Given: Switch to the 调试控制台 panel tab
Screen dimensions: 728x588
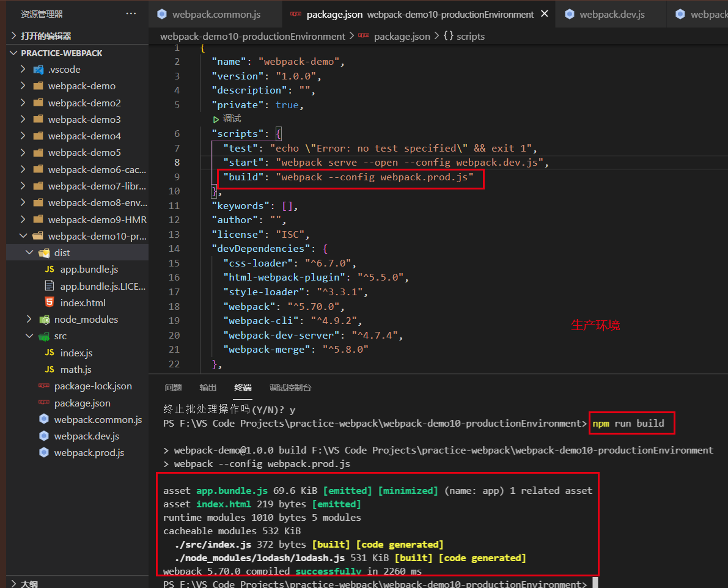Looking at the screenshot, I should click(290, 388).
